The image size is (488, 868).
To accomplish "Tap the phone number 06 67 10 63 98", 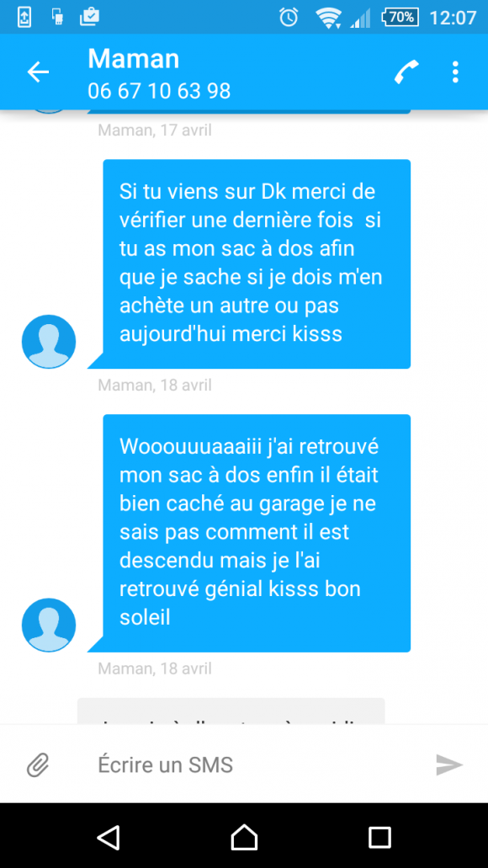I will tap(159, 91).
